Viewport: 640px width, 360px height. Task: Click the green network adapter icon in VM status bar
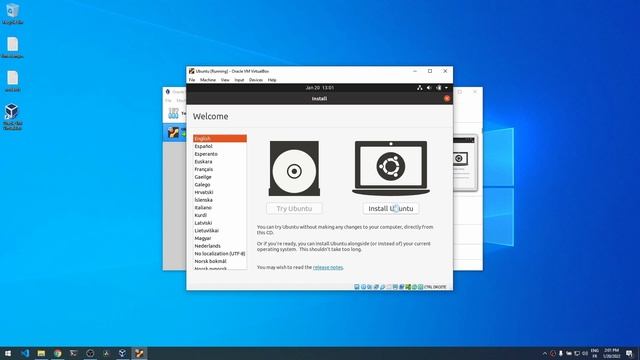pyautogui.click(x=408, y=287)
